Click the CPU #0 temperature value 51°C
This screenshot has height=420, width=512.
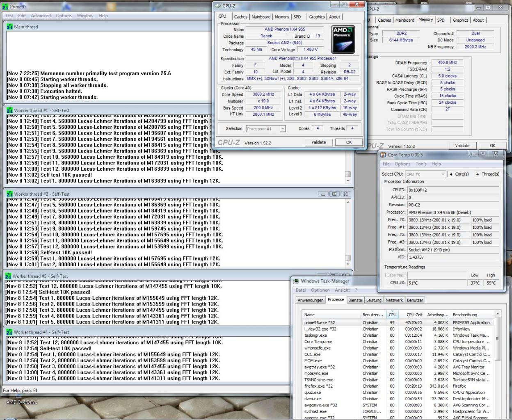click(437, 283)
